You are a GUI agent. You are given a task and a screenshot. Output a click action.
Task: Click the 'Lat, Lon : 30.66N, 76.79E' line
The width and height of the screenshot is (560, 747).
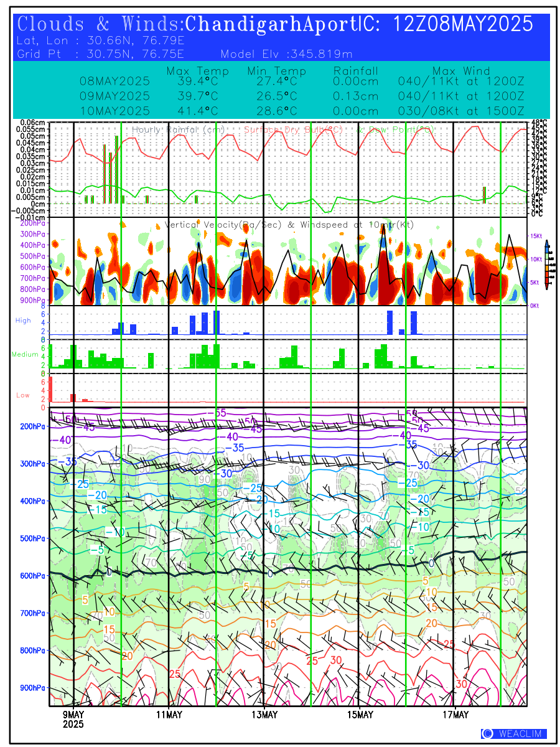(101, 41)
